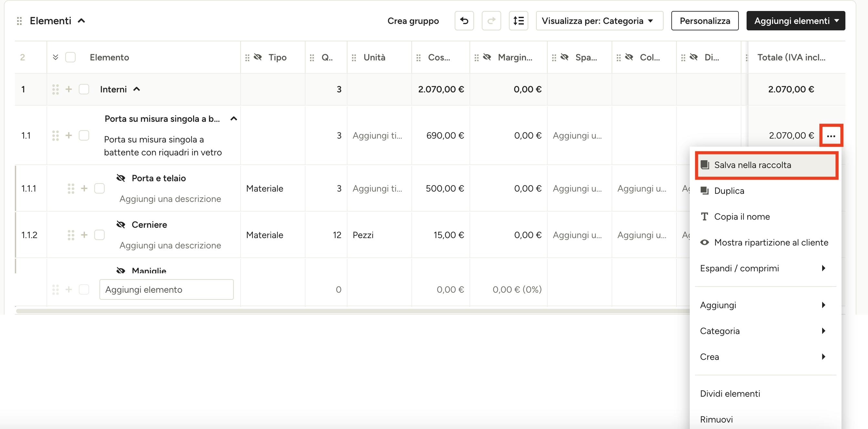Grab the Elementi section drag handle
The width and height of the screenshot is (868, 429).
pos(20,21)
